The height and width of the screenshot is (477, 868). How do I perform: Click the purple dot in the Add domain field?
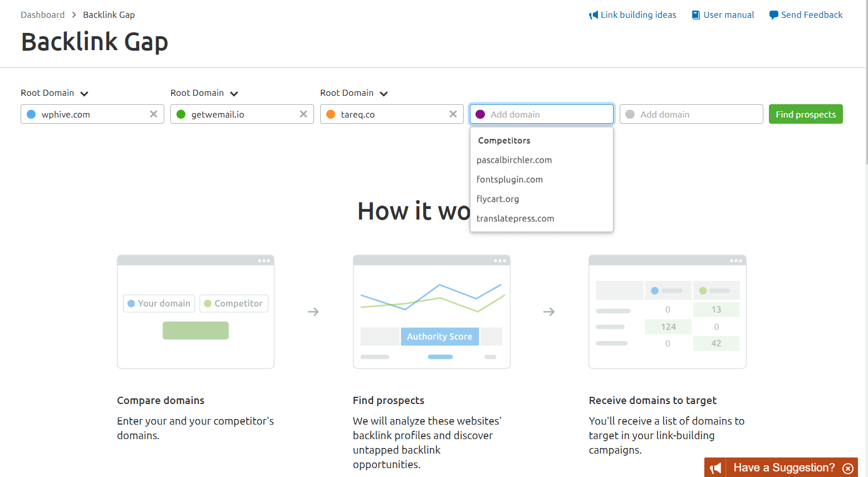(480, 114)
